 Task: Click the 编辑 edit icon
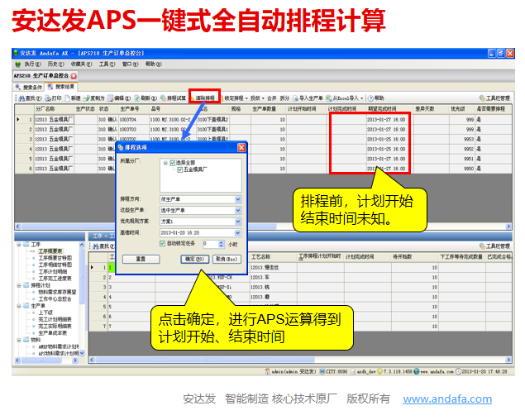click(111, 98)
